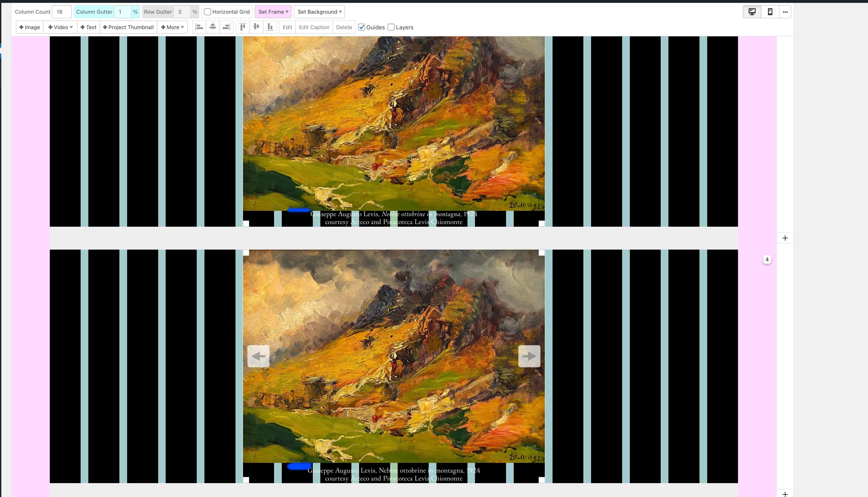Align element to the top

[243, 27]
